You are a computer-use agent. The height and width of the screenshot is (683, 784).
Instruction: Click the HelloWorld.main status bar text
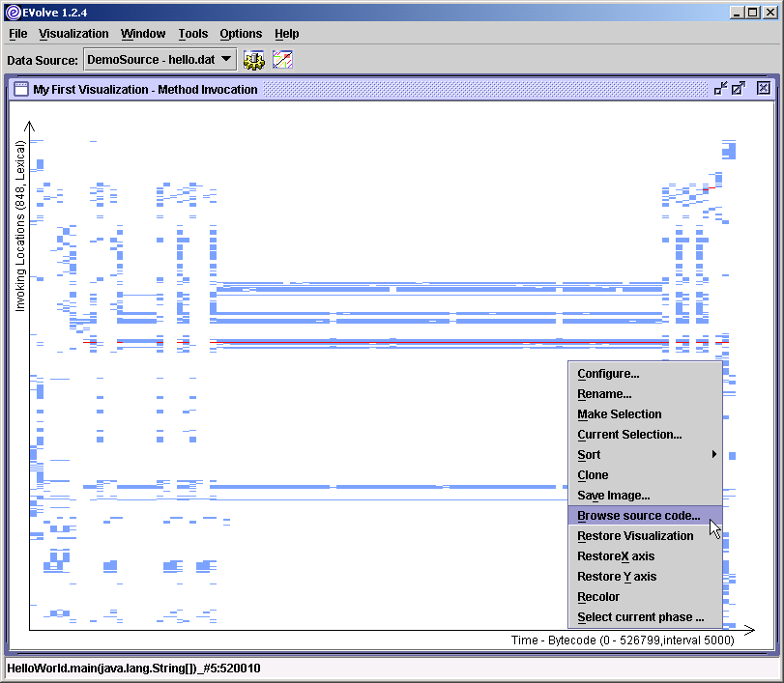pos(133,668)
